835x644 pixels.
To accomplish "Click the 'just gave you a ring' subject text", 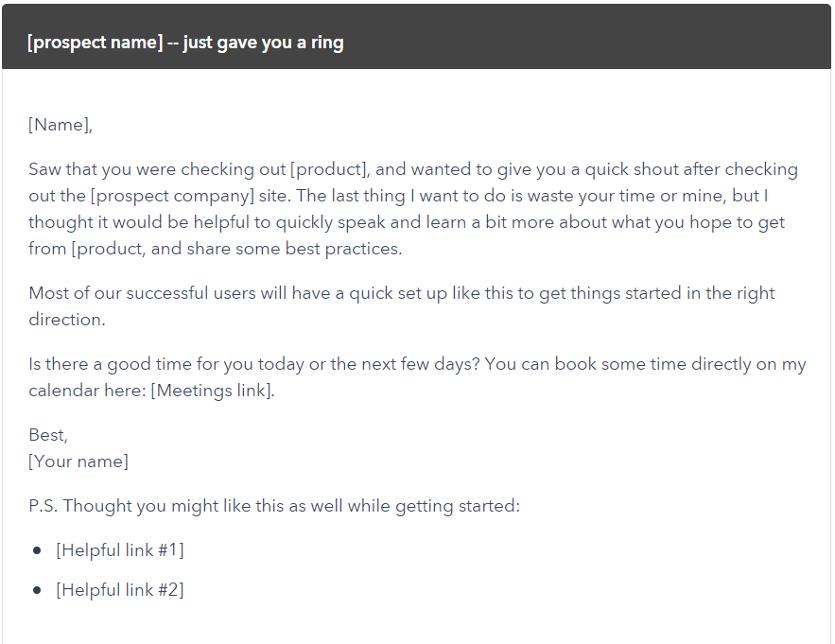I will coord(264,43).
